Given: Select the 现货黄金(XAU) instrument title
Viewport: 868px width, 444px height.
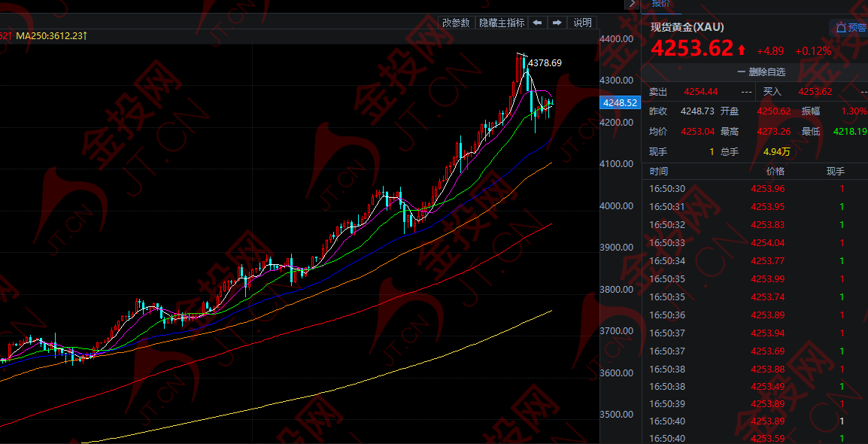Looking at the screenshot, I should click(x=687, y=27).
